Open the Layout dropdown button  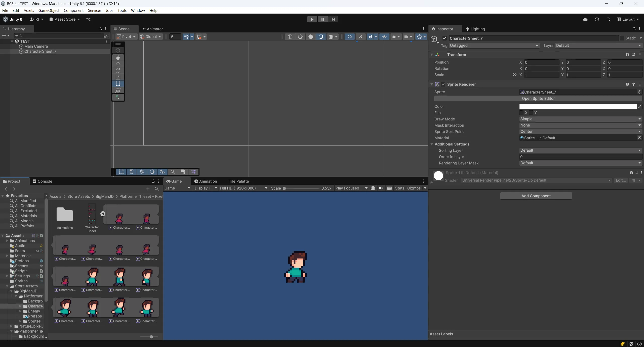click(628, 19)
